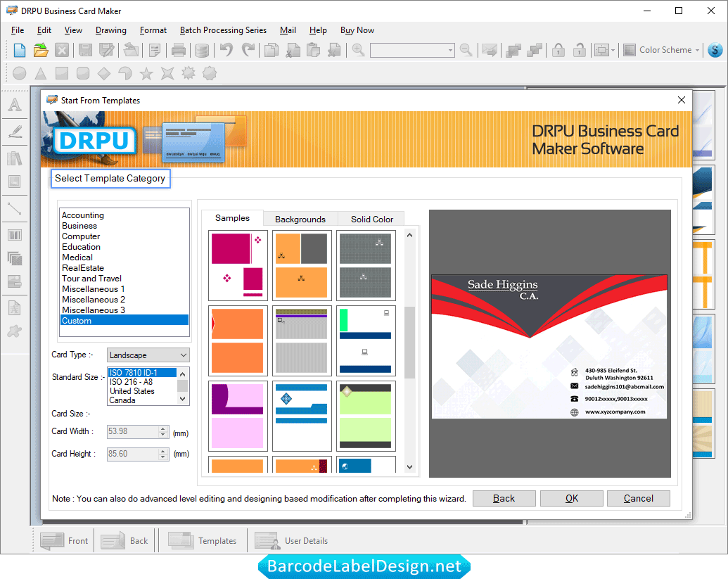728x579 pixels.
Task: Click the Cut scissors icon
Action: [x=293, y=50]
